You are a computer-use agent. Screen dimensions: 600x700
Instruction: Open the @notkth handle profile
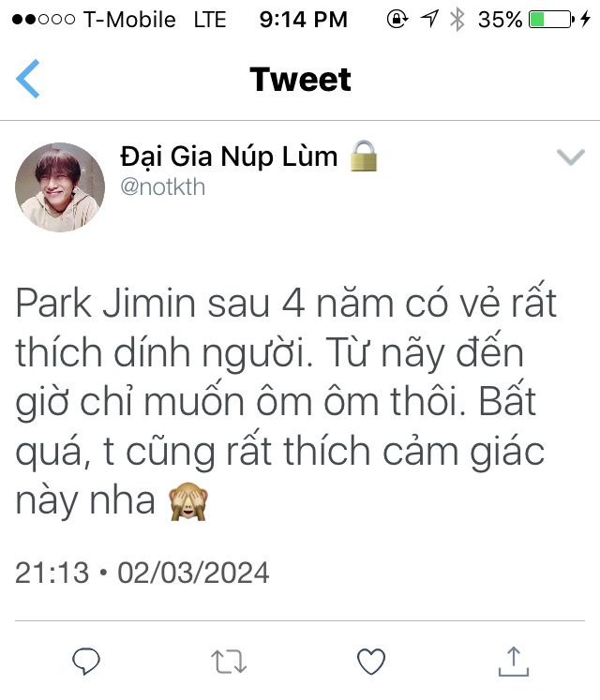pos(162,186)
